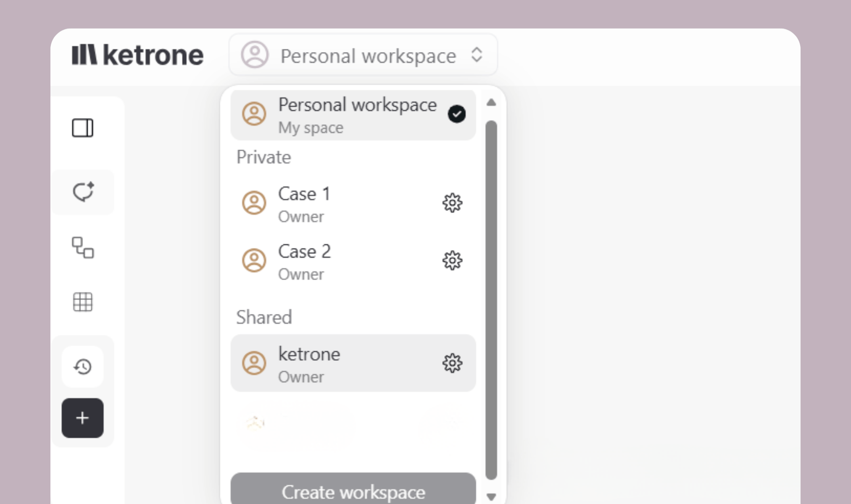Click the dropdown's vertical scrollbar thumb
The width and height of the screenshot is (851, 504).
[491, 300]
